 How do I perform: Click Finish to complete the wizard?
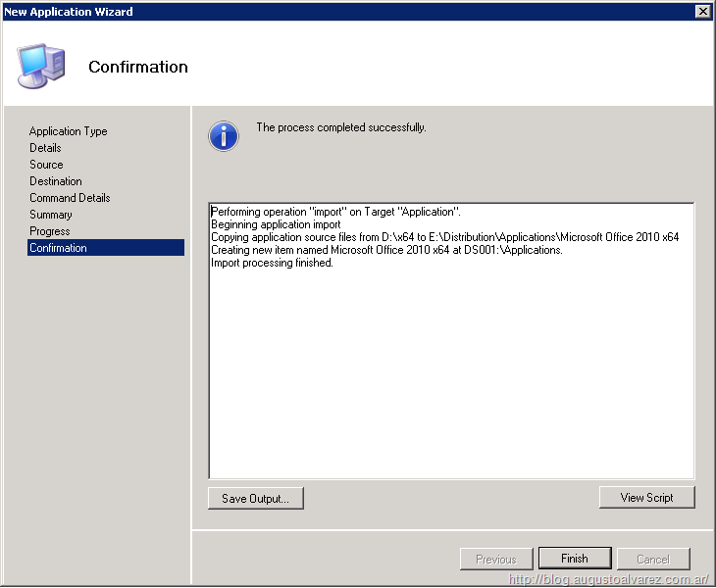[575, 559]
